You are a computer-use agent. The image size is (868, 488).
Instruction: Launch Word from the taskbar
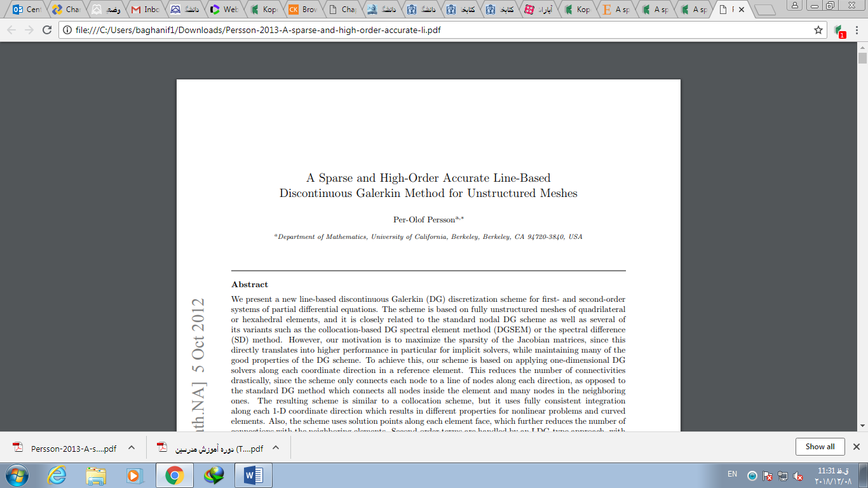coord(253,475)
